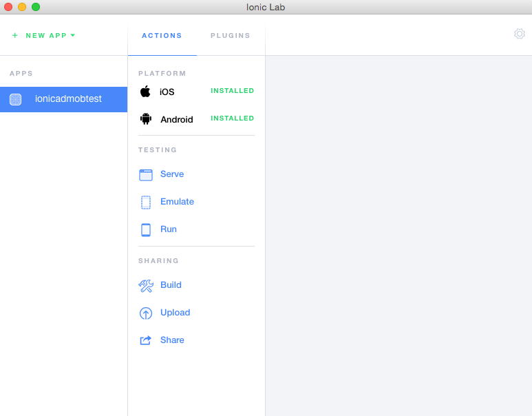The height and width of the screenshot is (416, 532).
Task: Click the Serve link
Action: 172,174
